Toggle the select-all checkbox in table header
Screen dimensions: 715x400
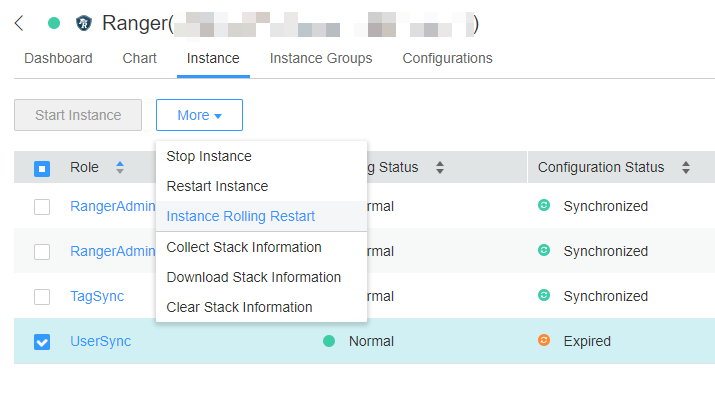pyautogui.click(x=42, y=169)
